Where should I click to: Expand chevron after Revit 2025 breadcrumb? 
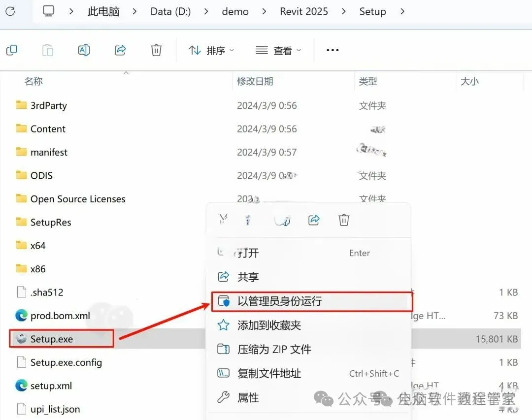pos(343,11)
